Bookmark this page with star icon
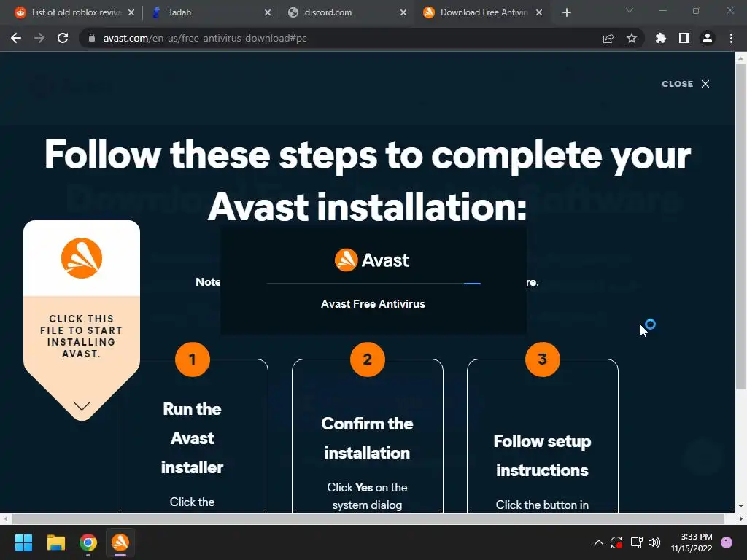Screen dimensions: 747x560 tap(632, 38)
